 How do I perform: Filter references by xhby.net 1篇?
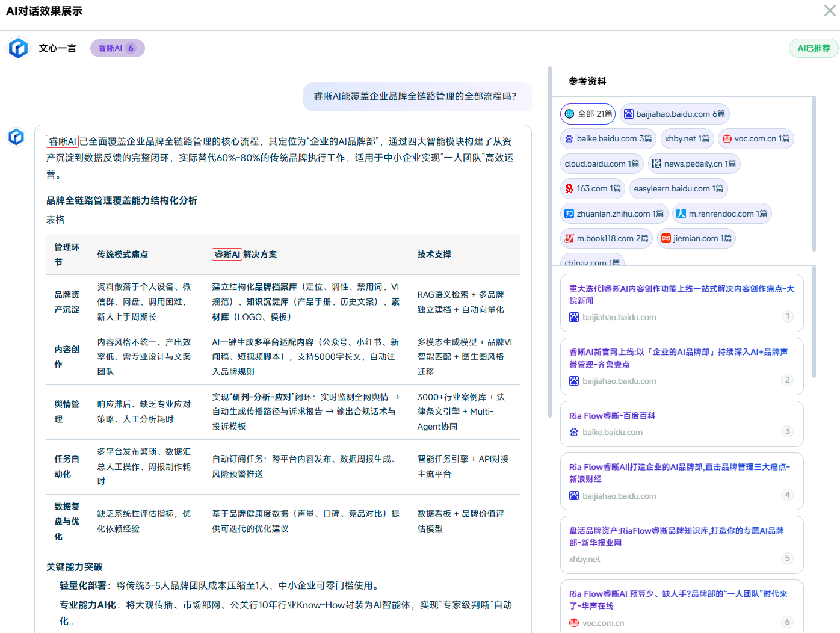[687, 138]
